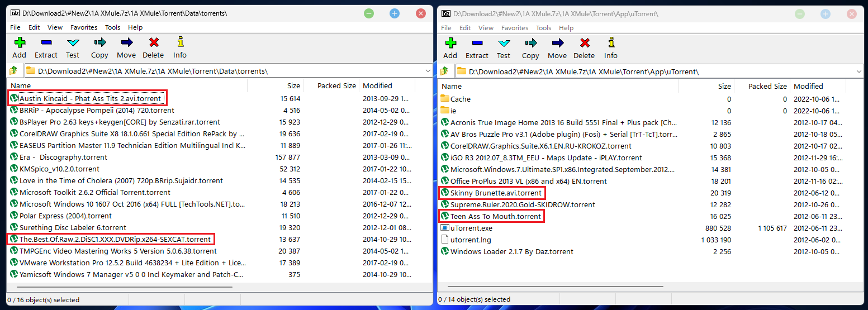Open the Tools menu in the uTorrent window
868x310 pixels.
pyautogui.click(x=544, y=27)
